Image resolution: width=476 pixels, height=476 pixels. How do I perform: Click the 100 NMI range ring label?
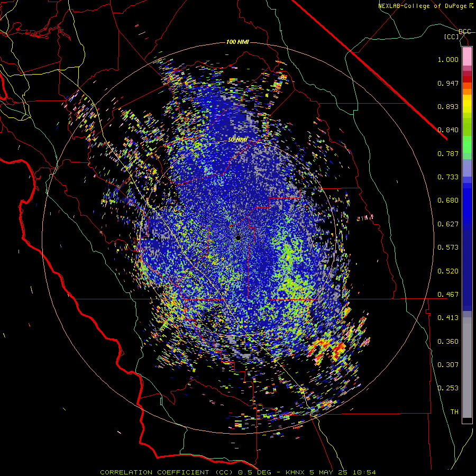237,42
